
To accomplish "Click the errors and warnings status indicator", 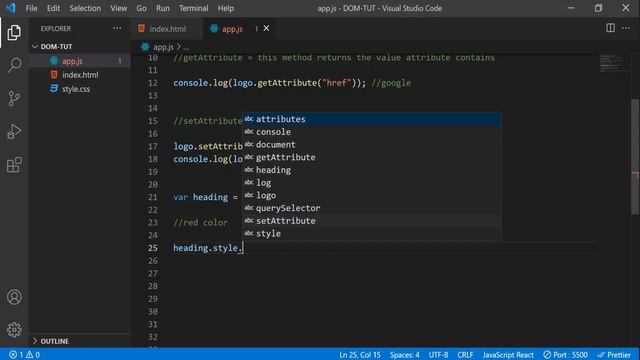I will coord(24,354).
